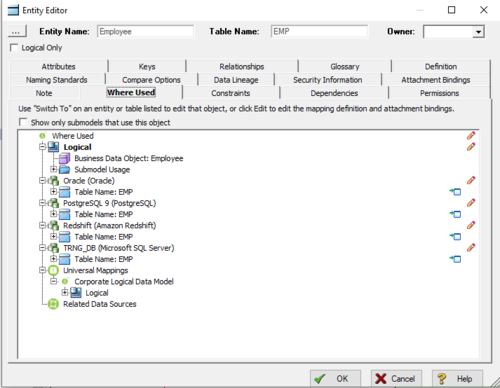Click the edit pencil icon for Logical row
The width and height of the screenshot is (500, 388).
coord(471,147)
